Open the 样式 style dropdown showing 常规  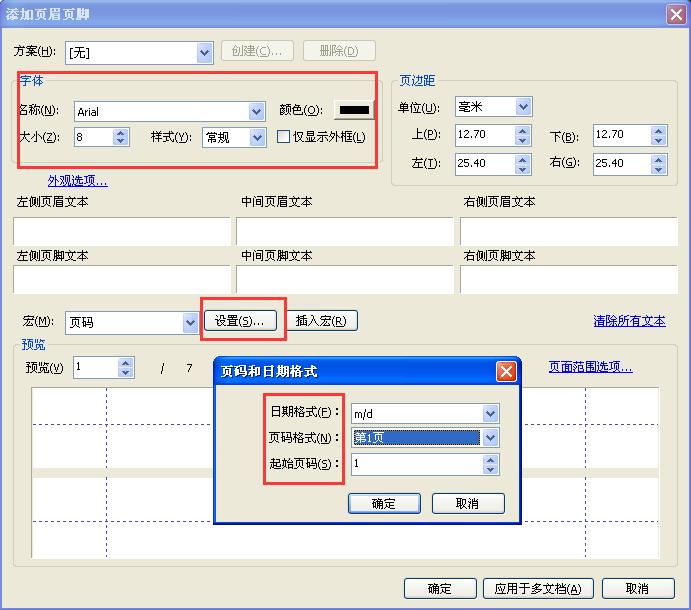tap(257, 138)
